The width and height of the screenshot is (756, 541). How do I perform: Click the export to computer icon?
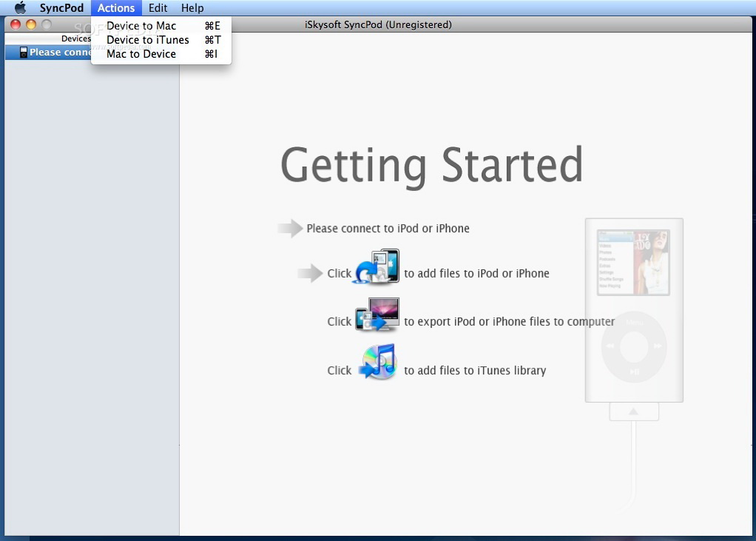377,315
